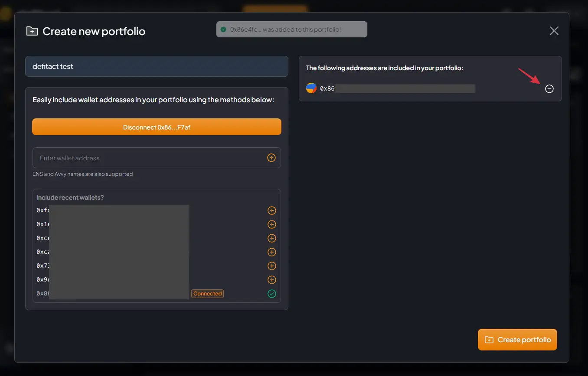Click the 0x73 recent wallet address text
This screenshot has height=376, width=588.
pos(43,266)
